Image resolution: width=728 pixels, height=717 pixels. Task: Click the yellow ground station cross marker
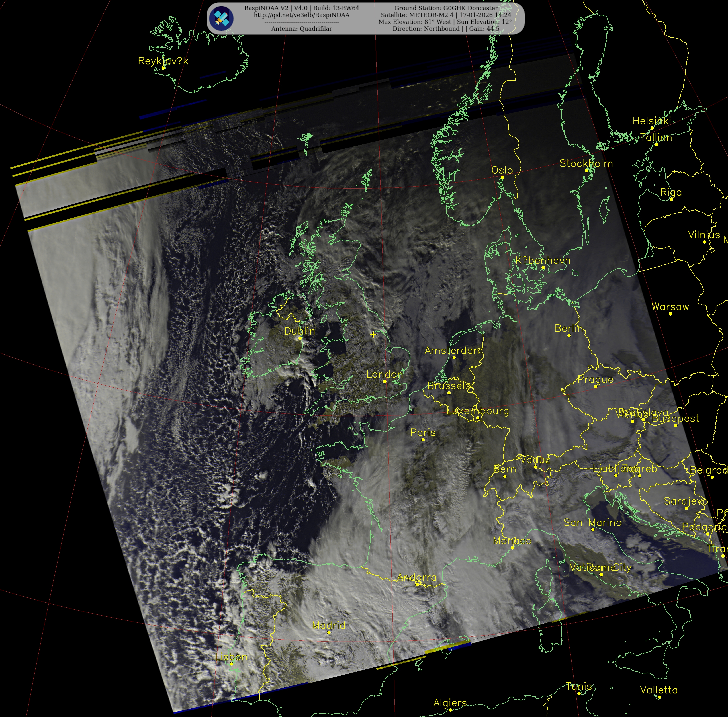[x=373, y=334]
